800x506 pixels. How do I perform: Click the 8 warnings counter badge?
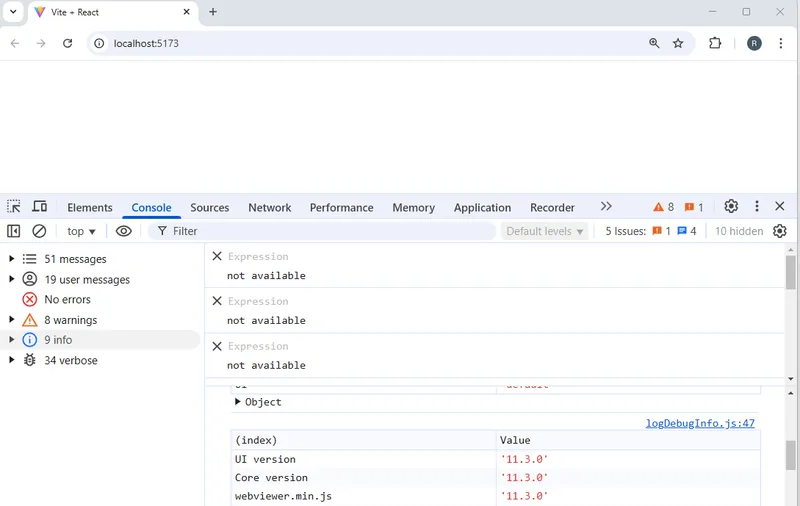coord(664,207)
